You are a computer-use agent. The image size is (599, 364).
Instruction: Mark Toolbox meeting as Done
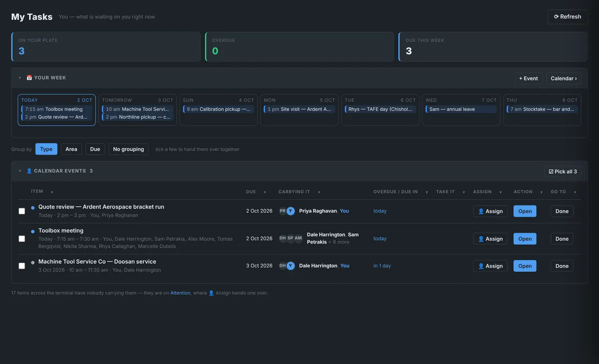click(562, 239)
